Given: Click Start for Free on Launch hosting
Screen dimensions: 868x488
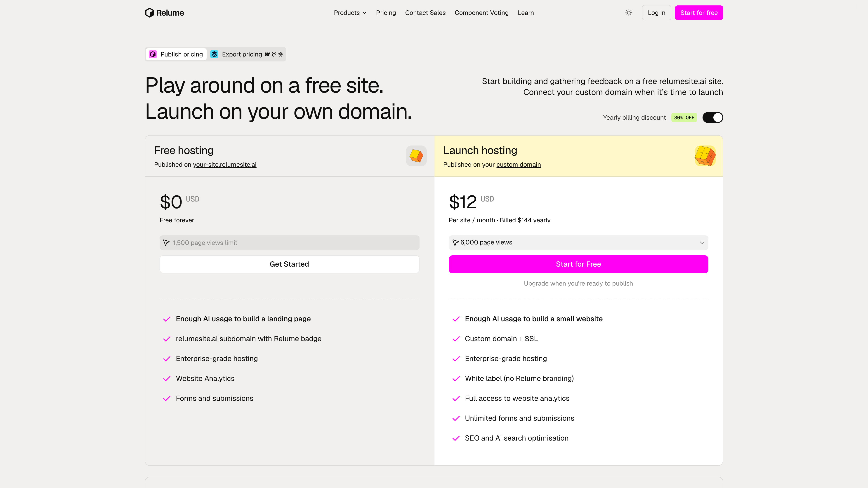Looking at the screenshot, I should 578,264.
